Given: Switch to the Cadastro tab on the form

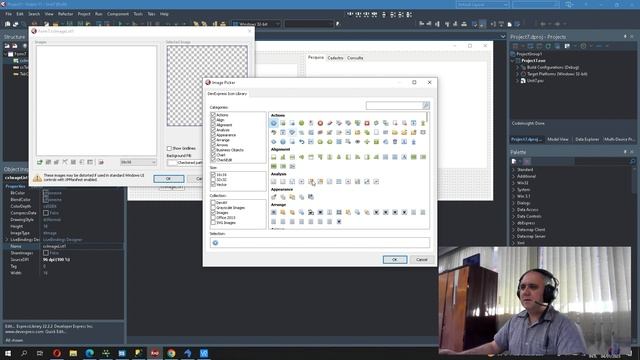Looking at the screenshot, I should click(335, 58).
